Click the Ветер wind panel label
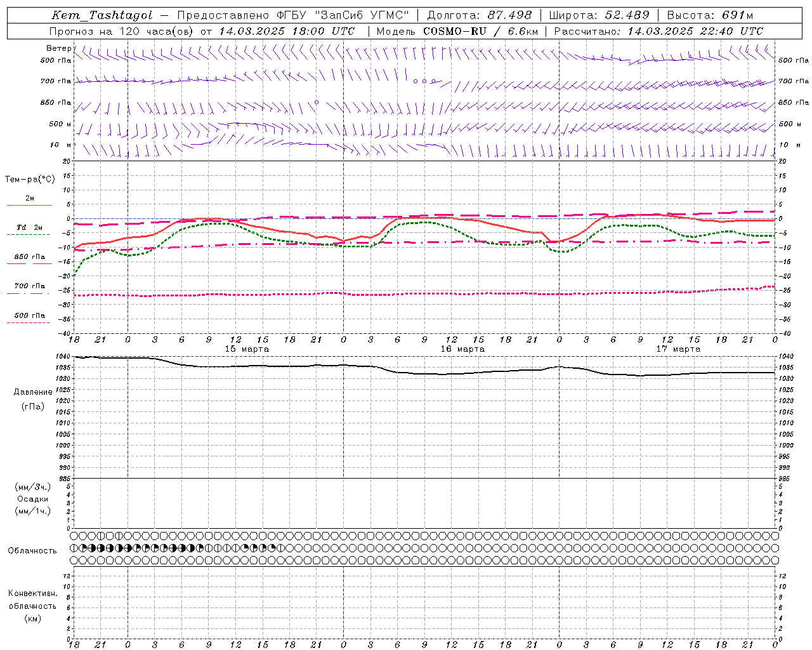Image resolution: width=812 pixels, height=650 pixels. 58,48
